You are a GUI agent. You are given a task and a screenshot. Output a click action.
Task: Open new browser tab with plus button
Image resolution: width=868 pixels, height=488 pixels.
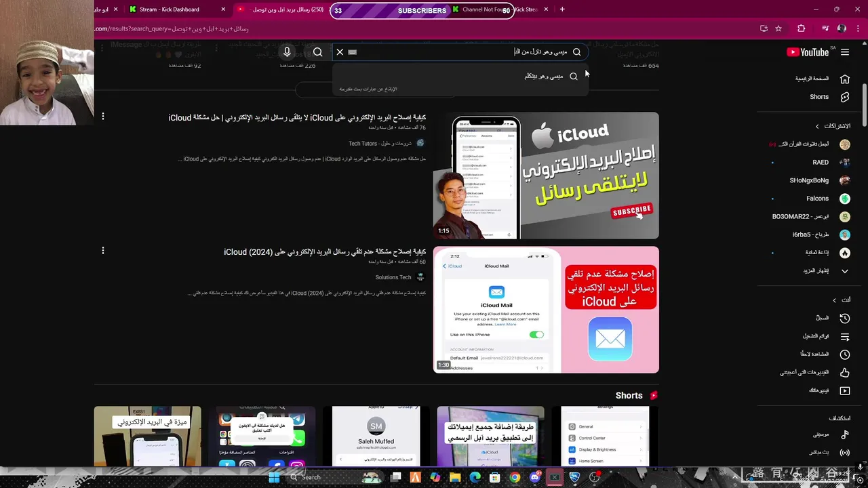click(x=562, y=9)
